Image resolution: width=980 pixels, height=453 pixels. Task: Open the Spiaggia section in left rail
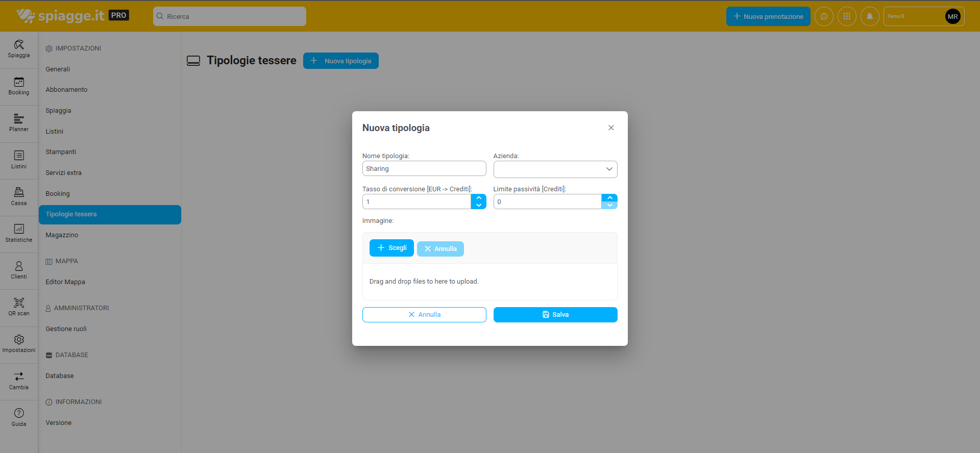pyautogui.click(x=19, y=49)
